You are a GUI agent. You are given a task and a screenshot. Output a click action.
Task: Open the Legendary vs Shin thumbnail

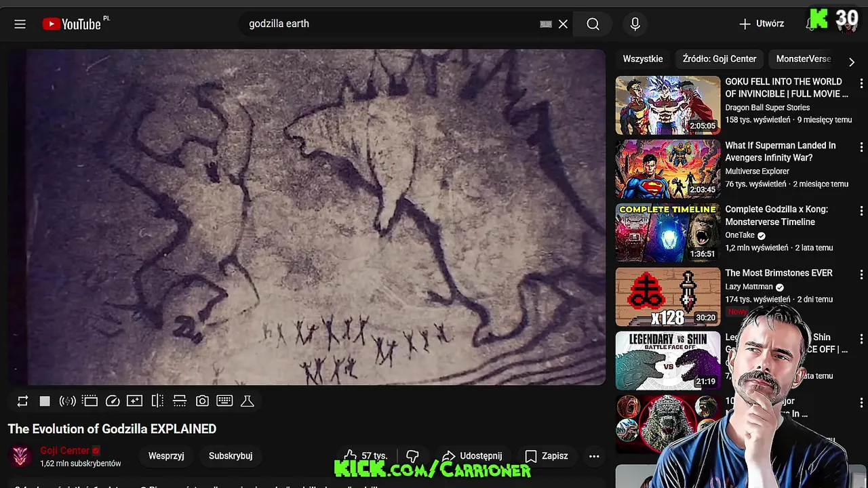click(668, 361)
